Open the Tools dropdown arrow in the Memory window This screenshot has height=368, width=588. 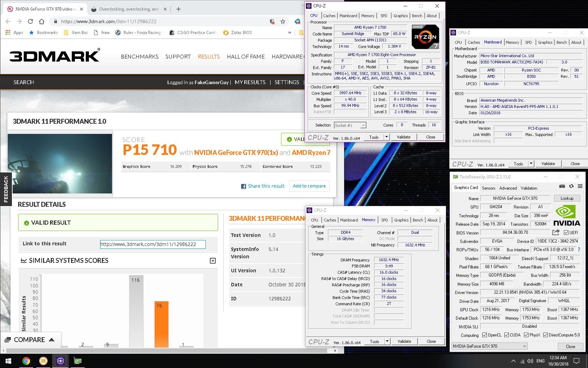click(x=387, y=341)
